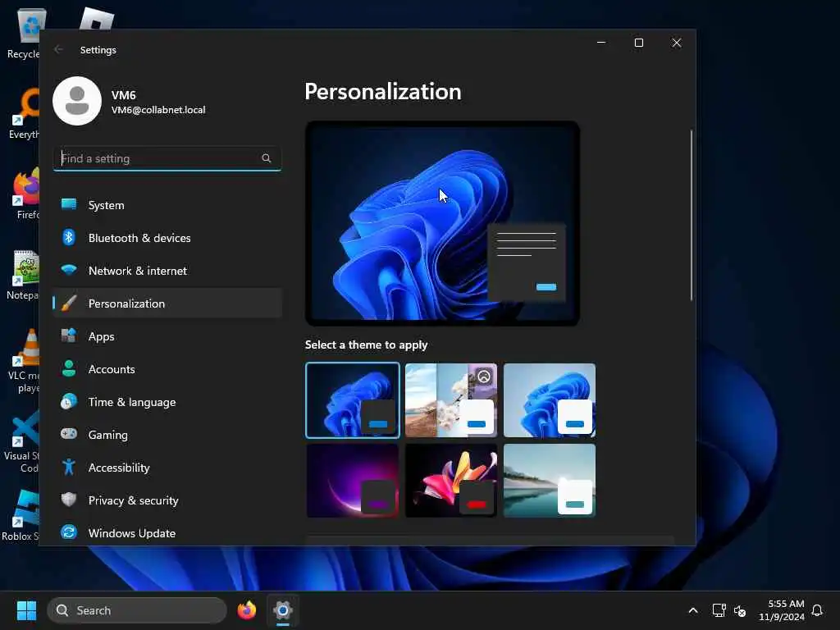840x630 pixels.
Task: Open the Notepad++ desktop shortcut
Action: [x=22, y=276]
